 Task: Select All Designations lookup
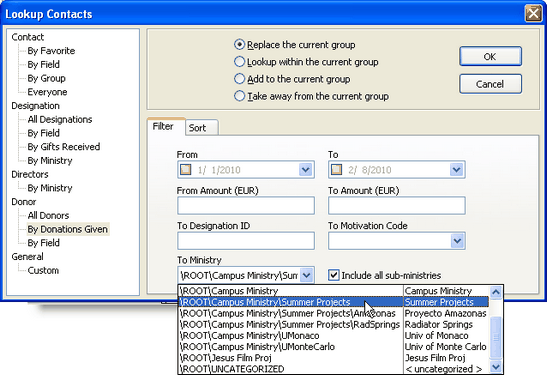coord(60,119)
